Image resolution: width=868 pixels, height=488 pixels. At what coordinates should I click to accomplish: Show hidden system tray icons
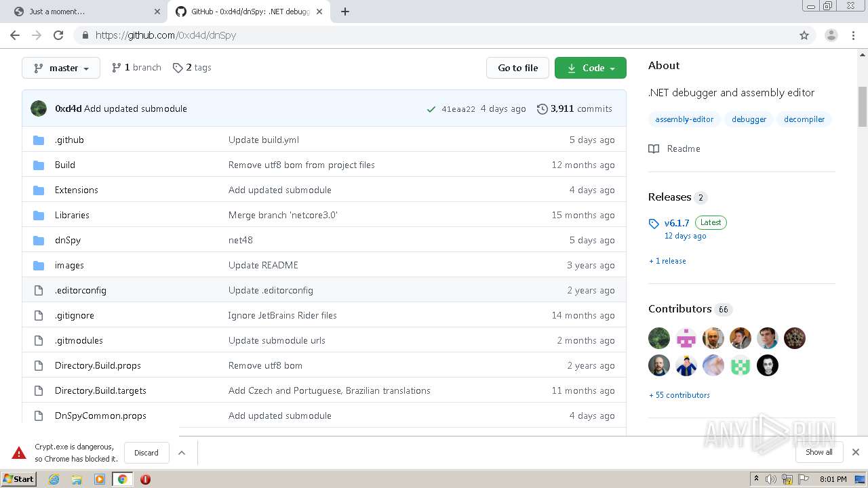(756, 479)
